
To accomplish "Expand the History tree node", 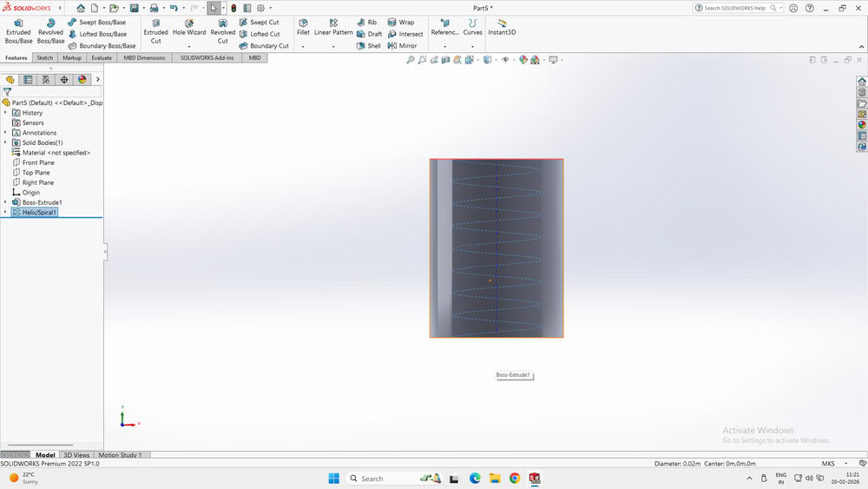I will pos(5,112).
